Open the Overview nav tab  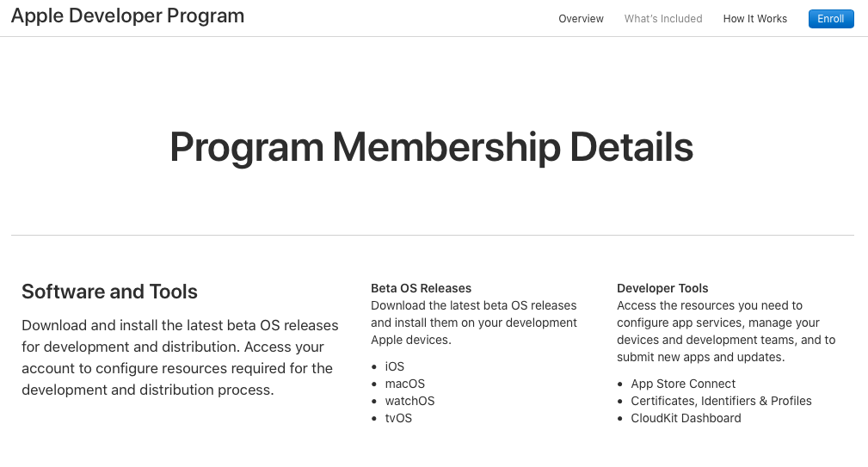pyautogui.click(x=581, y=19)
